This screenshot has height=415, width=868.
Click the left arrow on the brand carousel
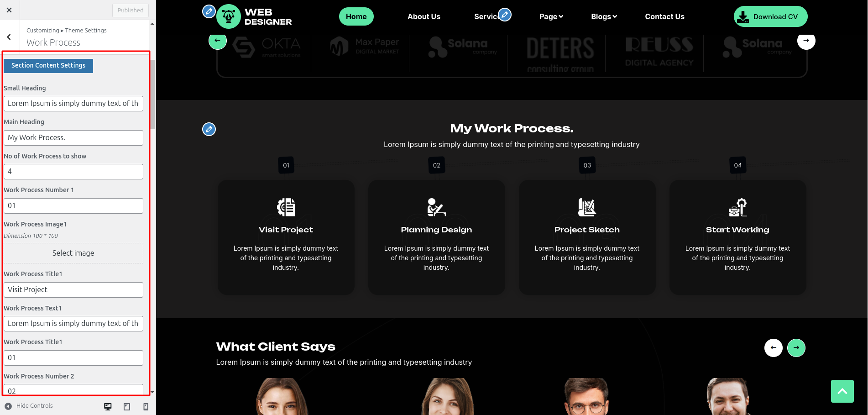coord(217,41)
